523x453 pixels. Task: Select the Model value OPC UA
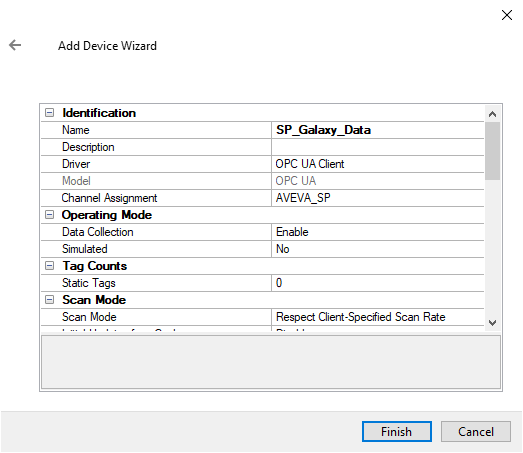(378, 181)
